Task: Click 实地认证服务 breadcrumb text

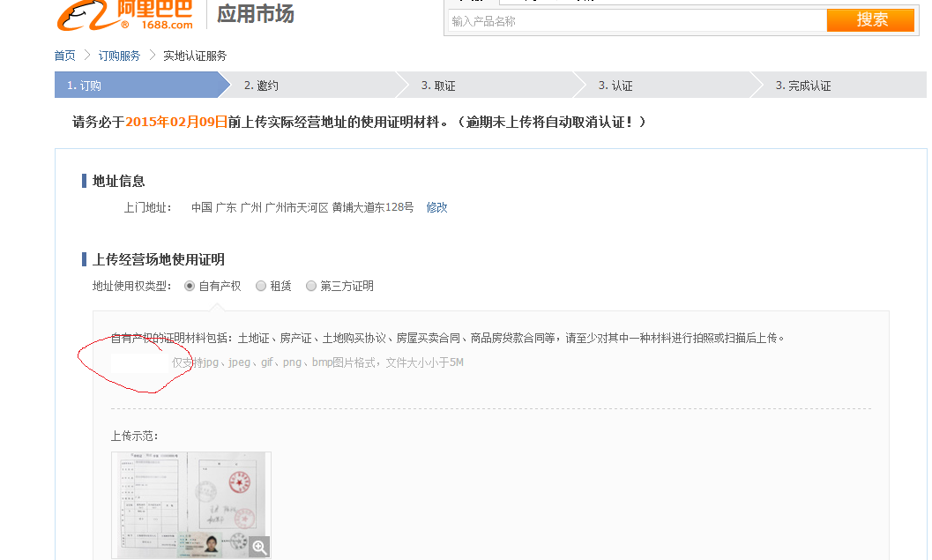Action: coord(195,56)
